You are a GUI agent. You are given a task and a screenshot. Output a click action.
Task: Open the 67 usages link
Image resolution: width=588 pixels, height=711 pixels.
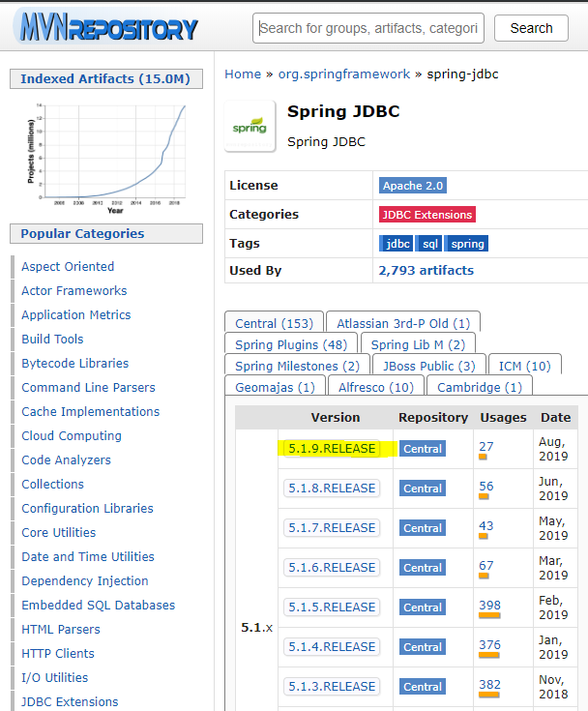486,566
